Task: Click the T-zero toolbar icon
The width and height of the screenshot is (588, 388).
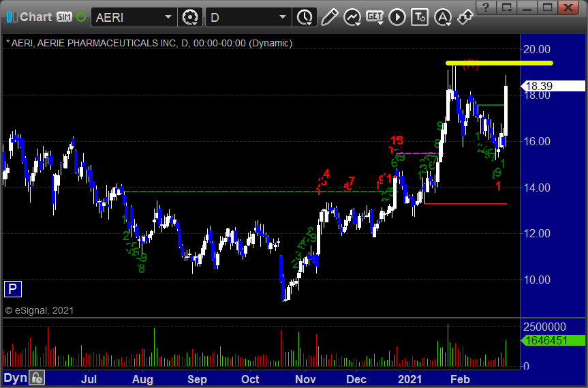Action: [x=420, y=17]
